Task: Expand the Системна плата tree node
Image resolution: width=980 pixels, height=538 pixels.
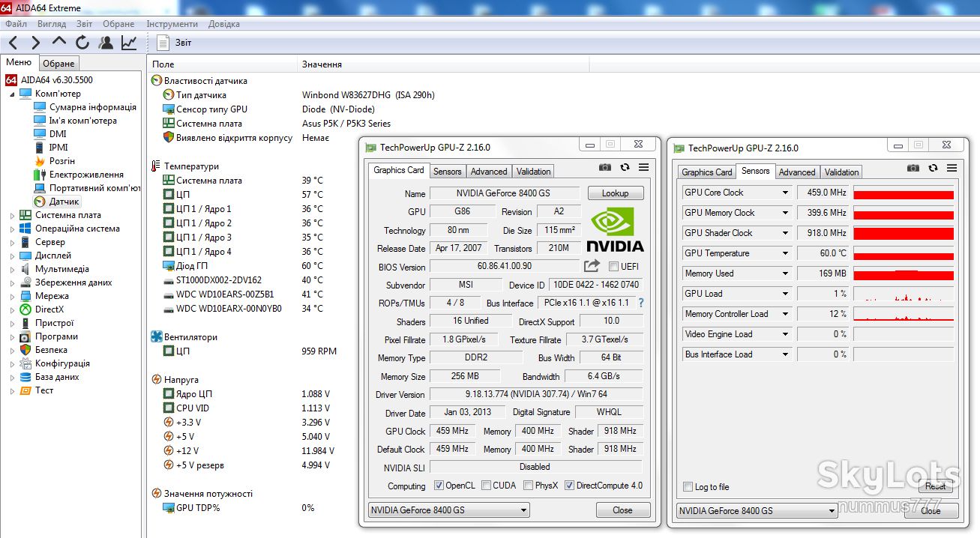Action: pos(12,215)
